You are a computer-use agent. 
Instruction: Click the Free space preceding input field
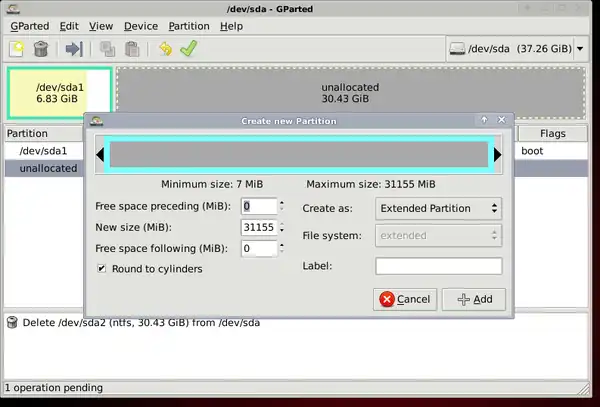257,206
